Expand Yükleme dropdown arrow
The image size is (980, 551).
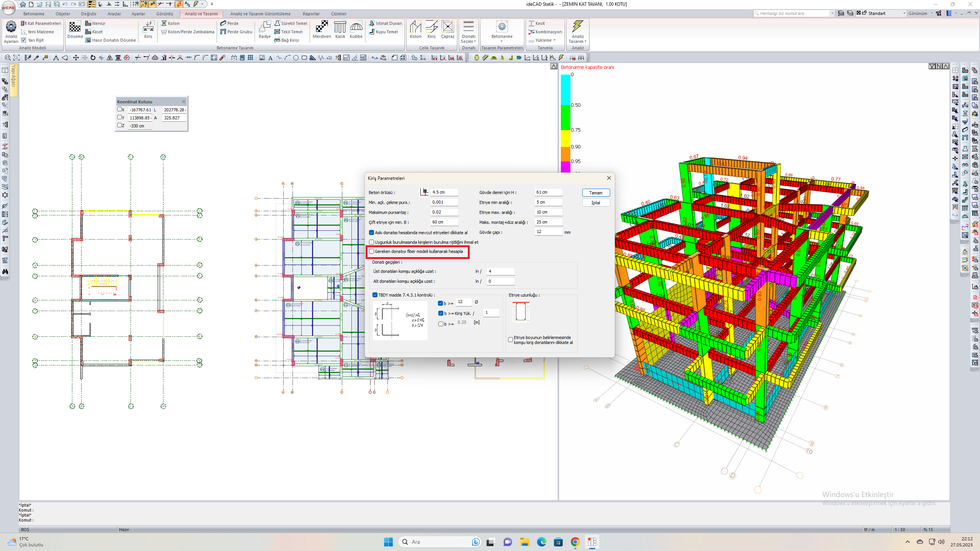pyautogui.click(x=554, y=40)
